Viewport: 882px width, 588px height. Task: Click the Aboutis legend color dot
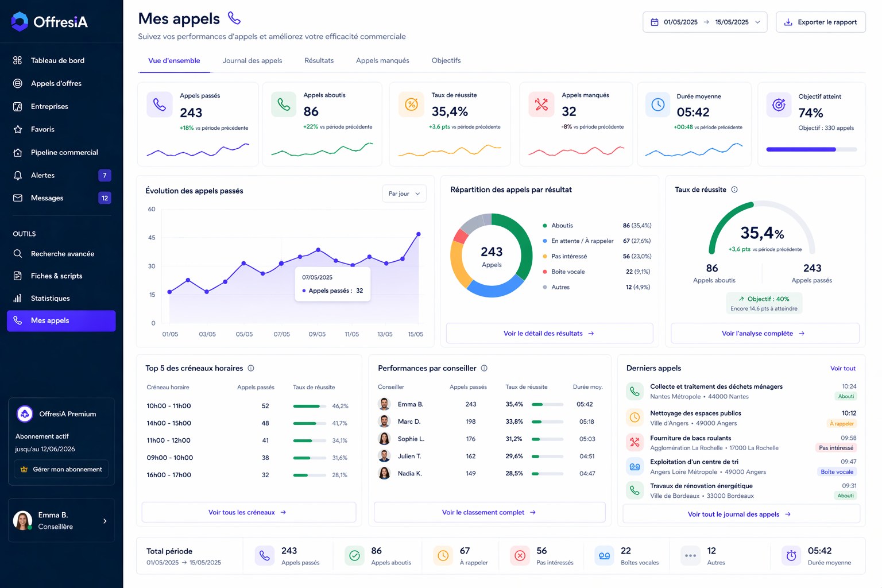(545, 226)
